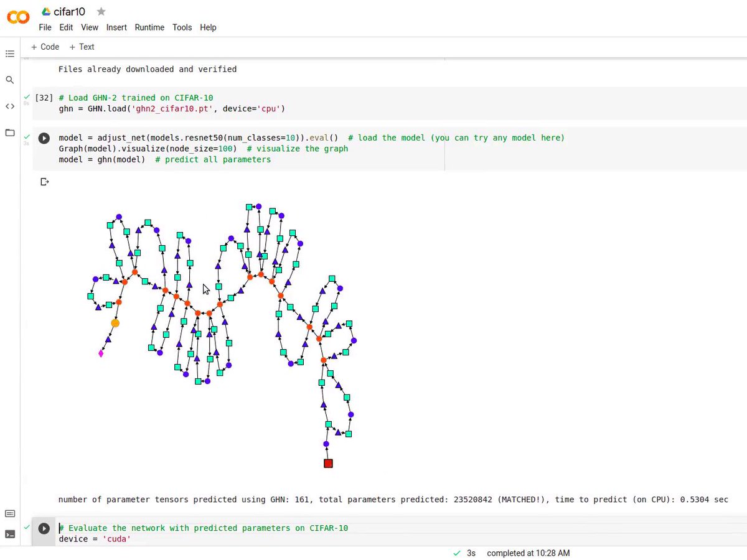Click into the ghn = GHN.load code line

coord(172,109)
